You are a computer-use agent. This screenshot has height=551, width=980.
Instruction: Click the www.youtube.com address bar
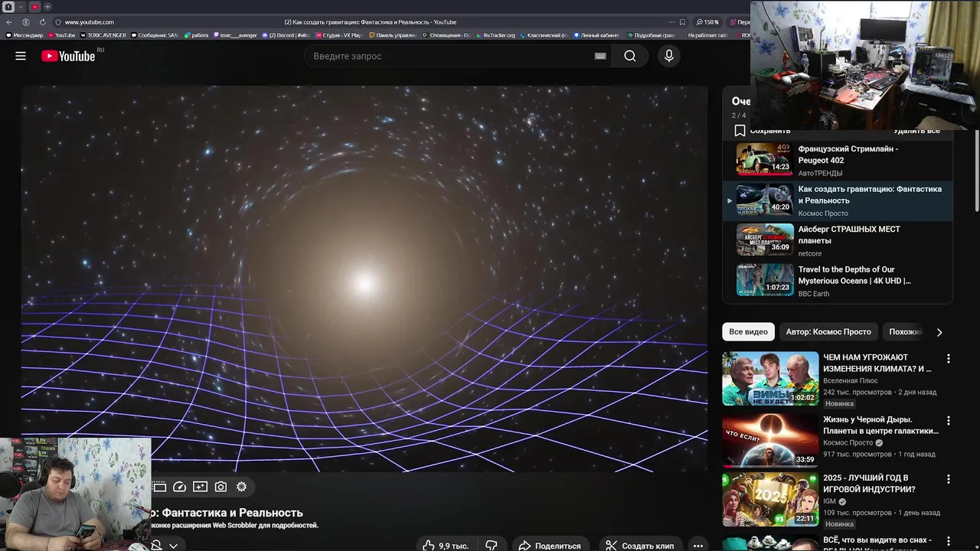[90, 22]
